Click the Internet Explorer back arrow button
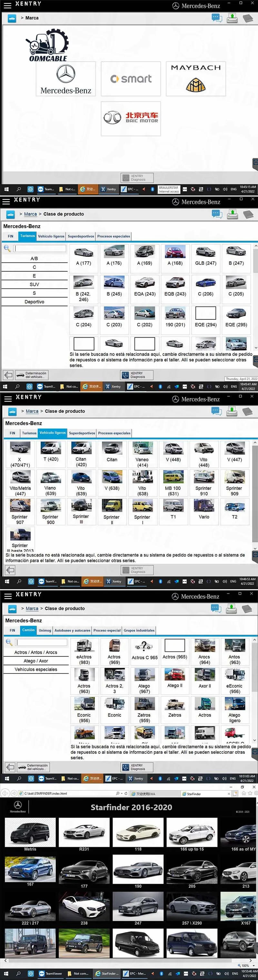Image resolution: width=258 pixels, height=980 pixels. click(5, 793)
